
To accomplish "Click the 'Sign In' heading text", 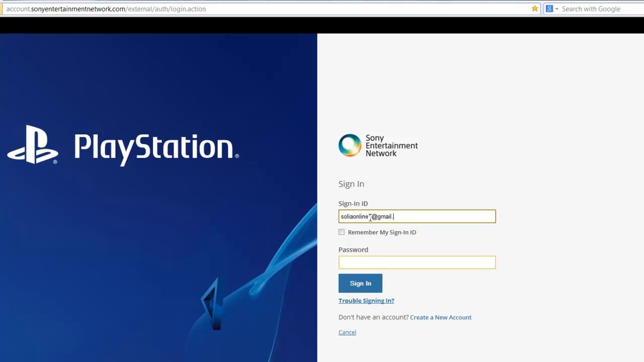I will [x=351, y=184].
